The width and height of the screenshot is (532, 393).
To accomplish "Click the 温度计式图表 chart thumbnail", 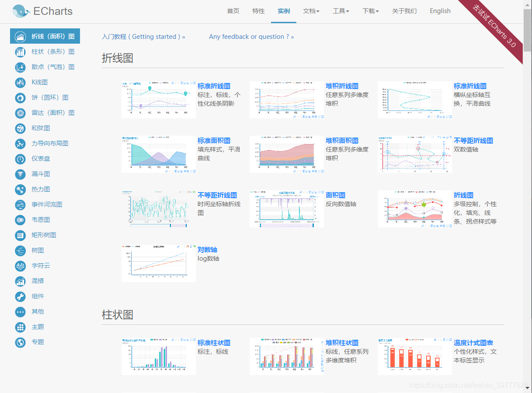I will (x=415, y=356).
